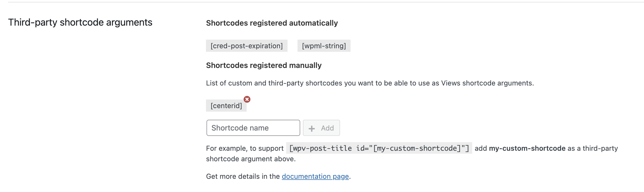Click the Third-party shortcode arguments section title
Viewport: 644px width, 192px height.
pyautogui.click(x=80, y=22)
